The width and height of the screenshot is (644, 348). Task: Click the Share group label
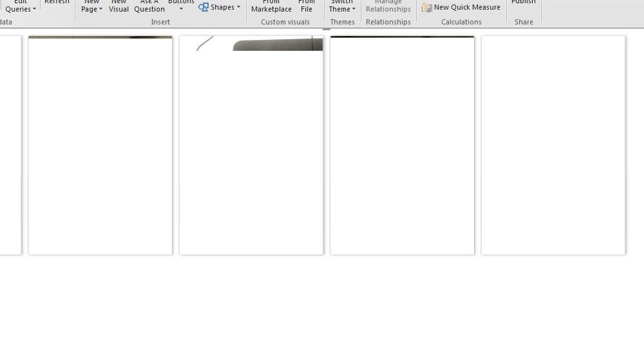[x=524, y=22]
